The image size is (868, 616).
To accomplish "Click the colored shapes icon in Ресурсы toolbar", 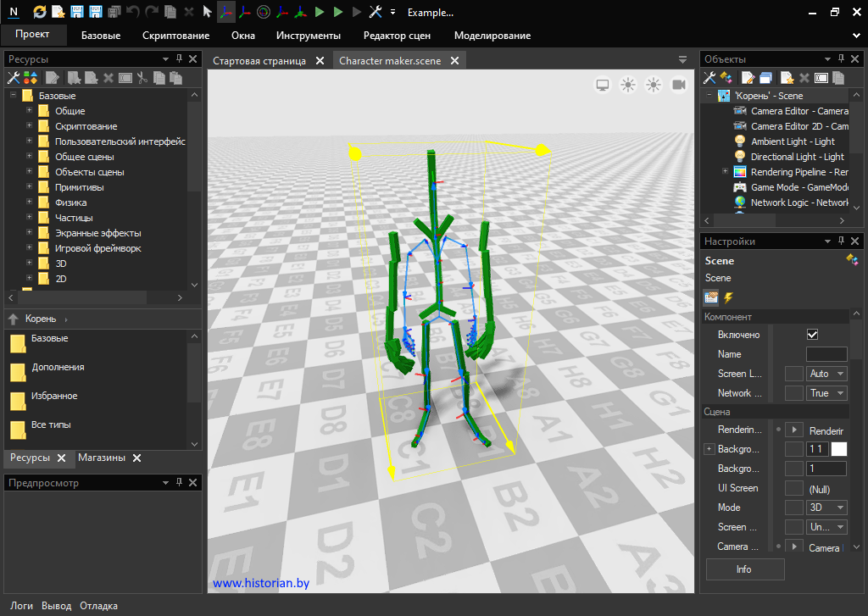I will point(30,78).
